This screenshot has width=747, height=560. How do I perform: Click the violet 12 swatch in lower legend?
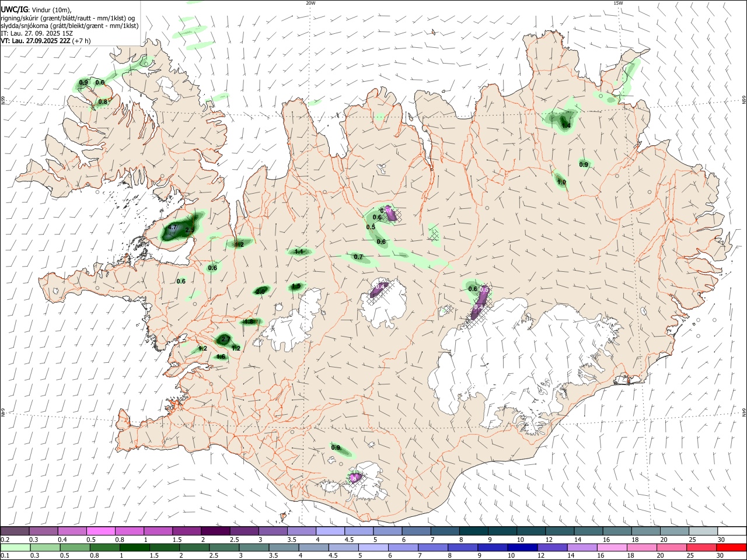551,547
